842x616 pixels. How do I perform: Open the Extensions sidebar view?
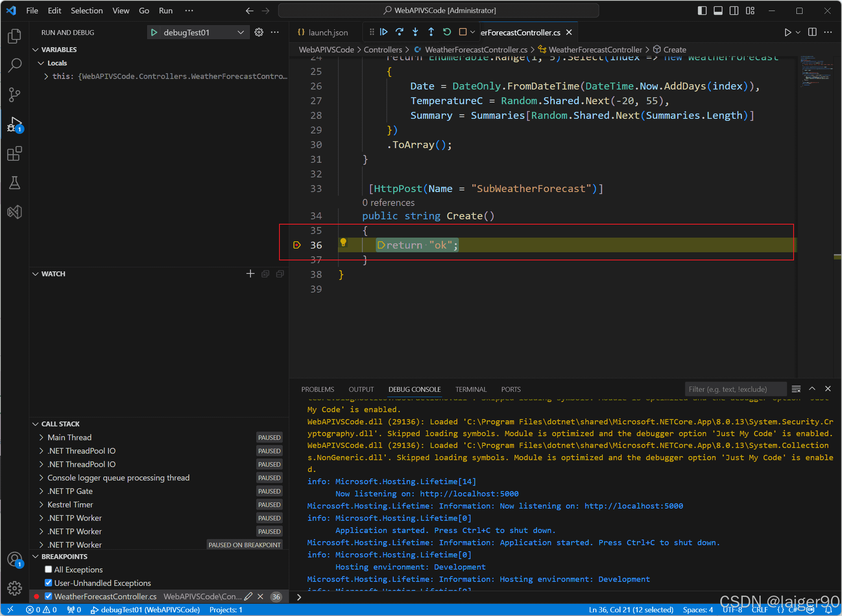(15, 154)
